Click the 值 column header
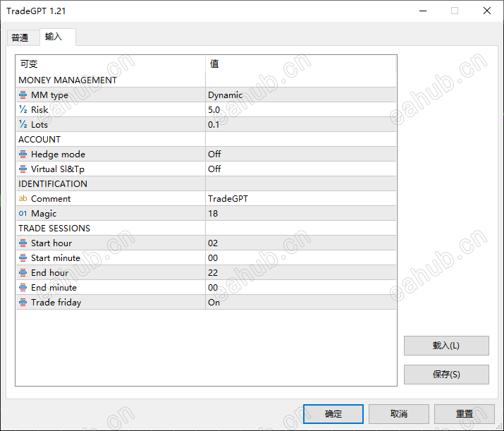The image size is (504, 431). [x=300, y=63]
